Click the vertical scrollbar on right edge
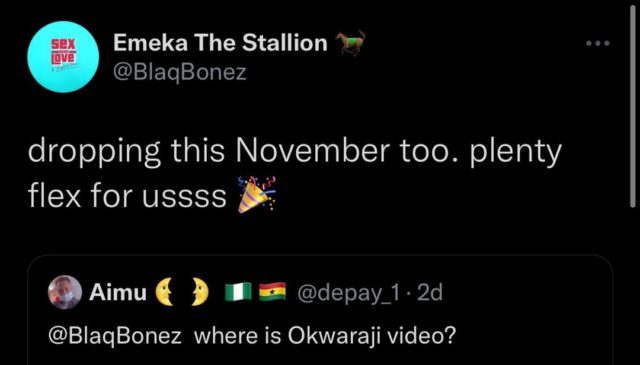 [x=633, y=107]
